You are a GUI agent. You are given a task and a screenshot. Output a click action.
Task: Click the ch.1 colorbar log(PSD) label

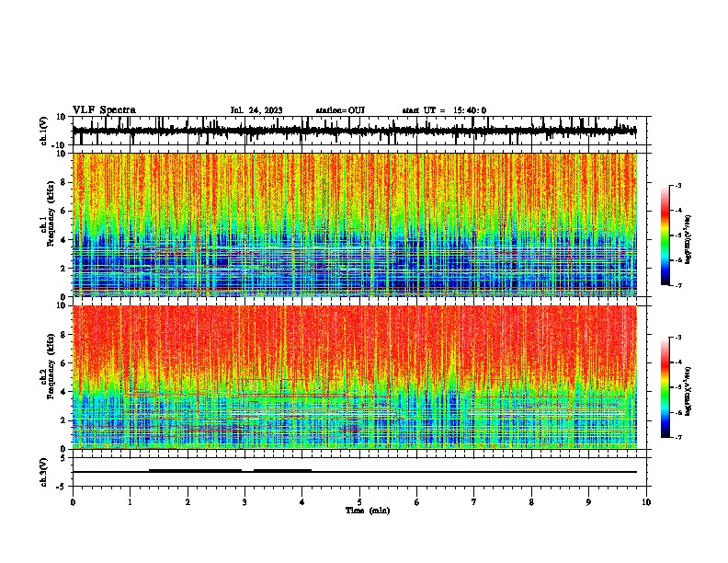(688, 240)
